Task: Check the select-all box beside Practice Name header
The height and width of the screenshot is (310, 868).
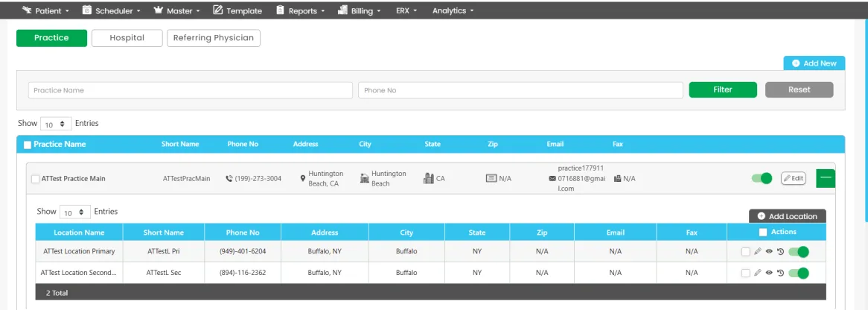Action: (x=27, y=145)
